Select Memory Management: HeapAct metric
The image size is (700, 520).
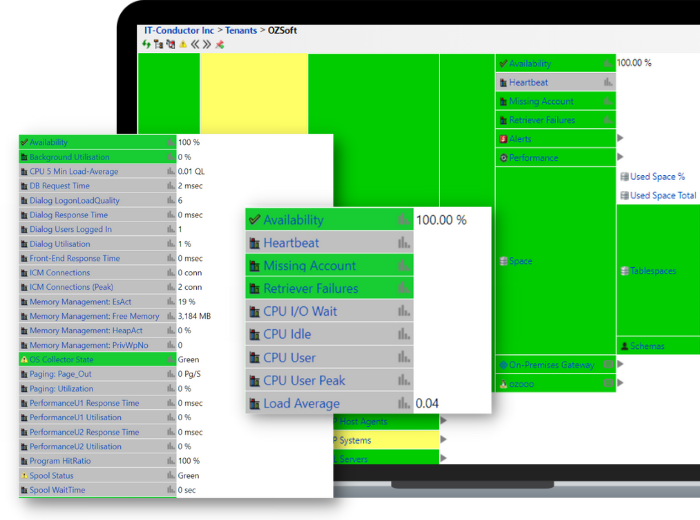pyautogui.click(x=97, y=330)
